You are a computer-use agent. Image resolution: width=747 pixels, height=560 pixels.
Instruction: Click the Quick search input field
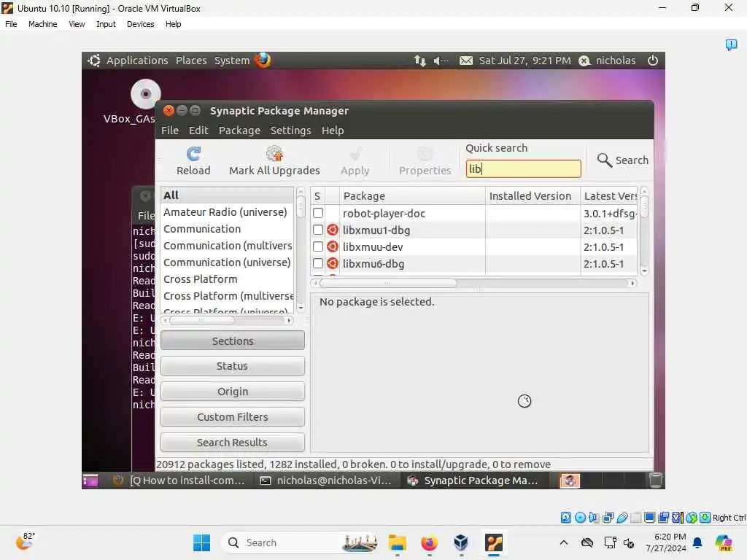point(523,168)
